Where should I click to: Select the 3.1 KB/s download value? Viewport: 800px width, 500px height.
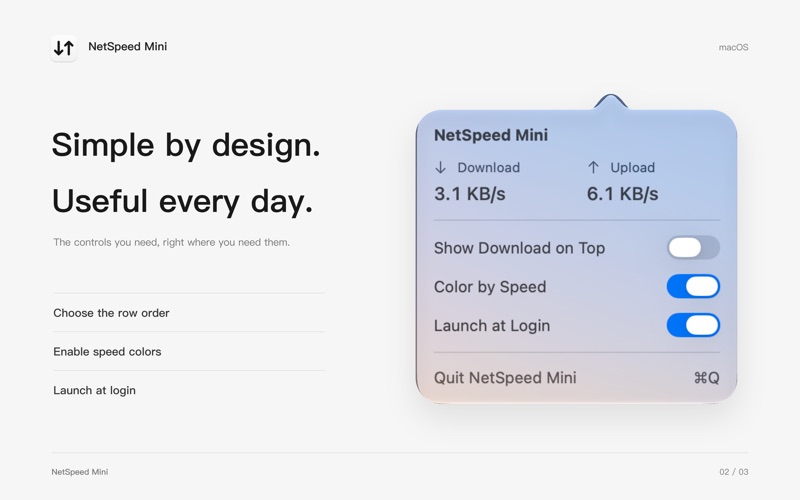tap(470, 194)
